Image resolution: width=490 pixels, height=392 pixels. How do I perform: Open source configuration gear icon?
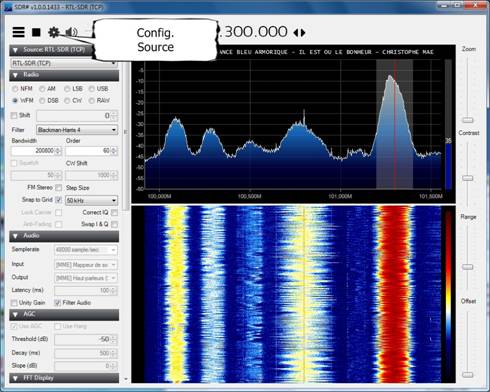(54, 32)
